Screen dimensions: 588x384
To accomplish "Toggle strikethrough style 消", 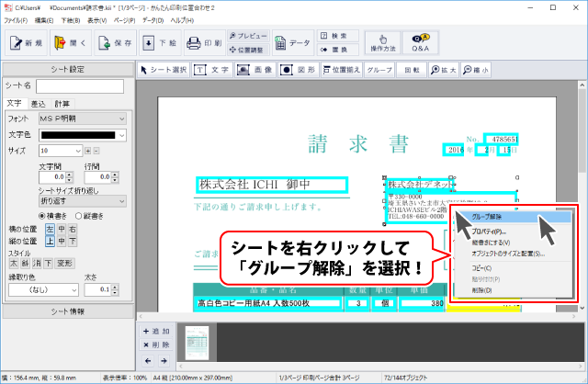I will [x=37, y=264].
